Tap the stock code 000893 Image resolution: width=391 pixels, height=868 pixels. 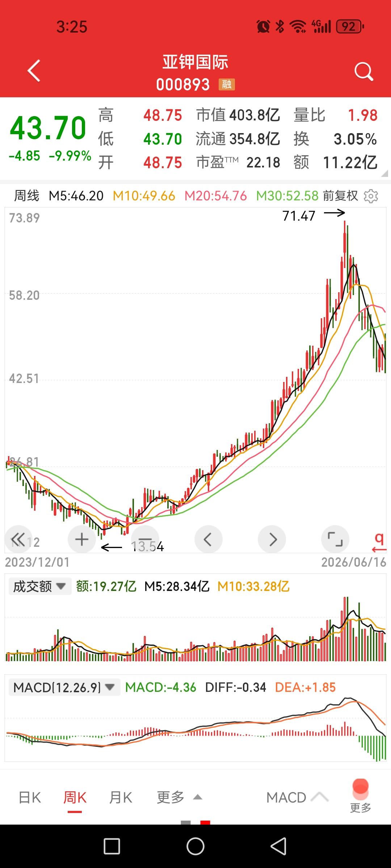(x=183, y=85)
